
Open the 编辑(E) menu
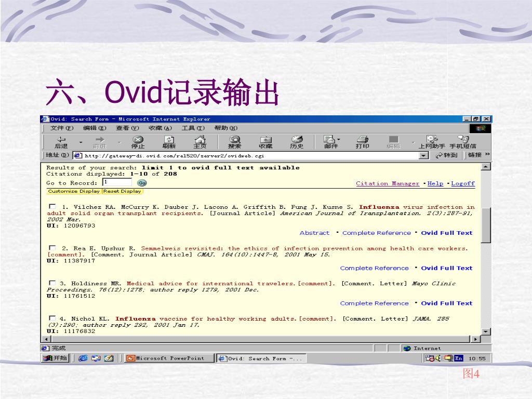coord(95,128)
